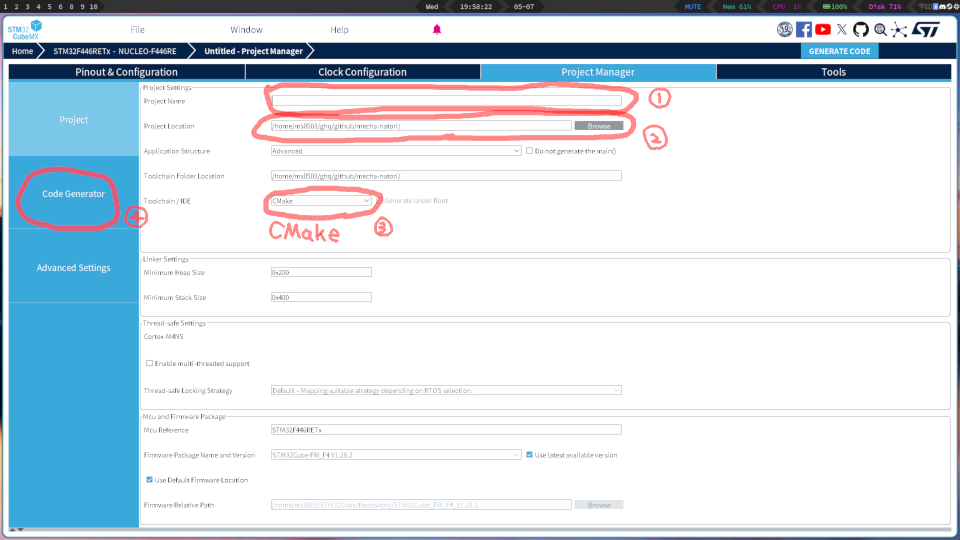Click the network share icon
The width and height of the screenshot is (960, 540).
pos(899,30)
